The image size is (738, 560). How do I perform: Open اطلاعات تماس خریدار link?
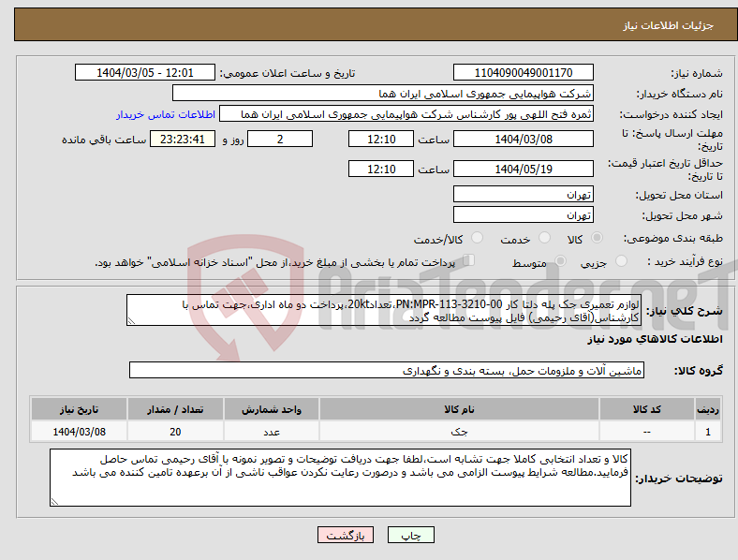tap(166, 114)
